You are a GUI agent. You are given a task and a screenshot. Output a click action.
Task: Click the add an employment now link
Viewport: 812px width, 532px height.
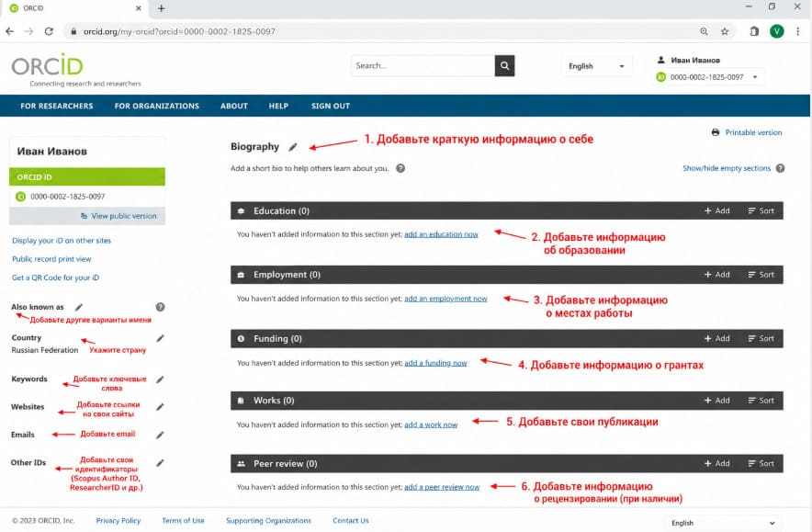pos(445,299)
